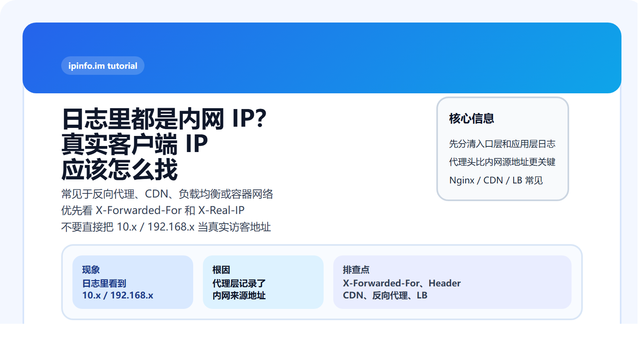Click the text '10.x / 192.168.x' in 现象 card
The height and width of the screenshot is (362, 644).
click(x=118, y=295)
